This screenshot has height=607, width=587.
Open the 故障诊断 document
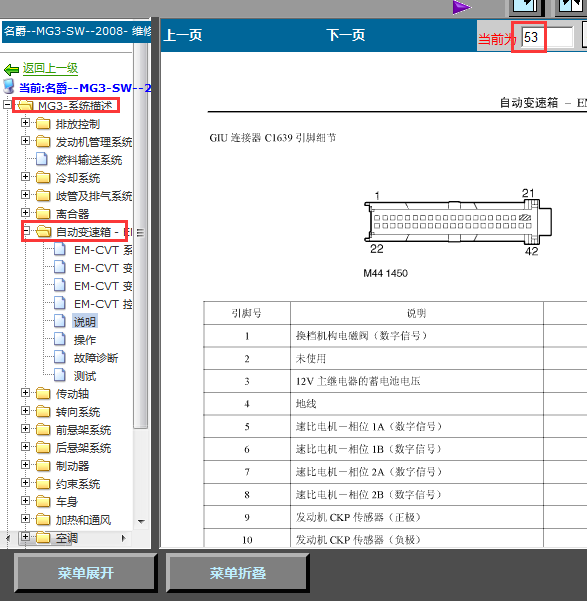click(x=96, y=358)
